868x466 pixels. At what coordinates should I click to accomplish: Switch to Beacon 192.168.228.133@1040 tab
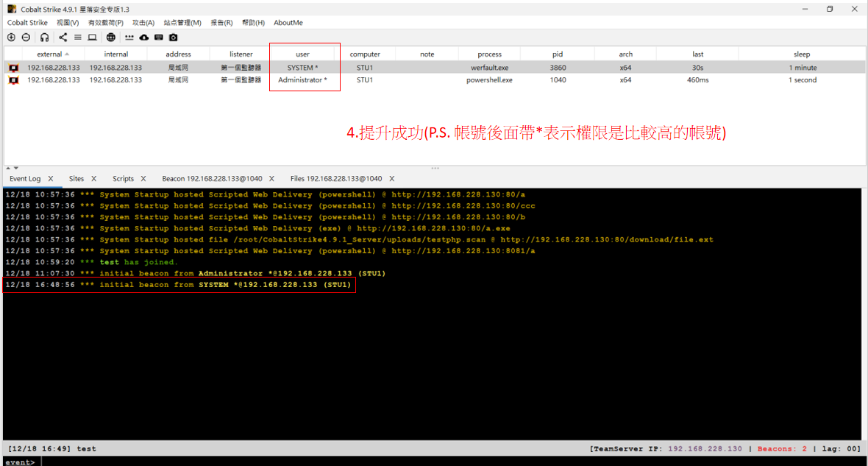point(212,178)
